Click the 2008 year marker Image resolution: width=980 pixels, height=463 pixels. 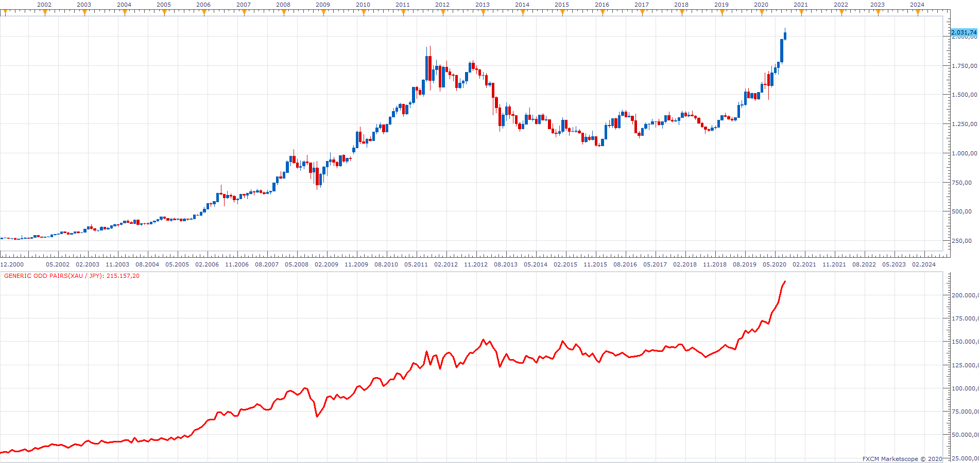283,5
